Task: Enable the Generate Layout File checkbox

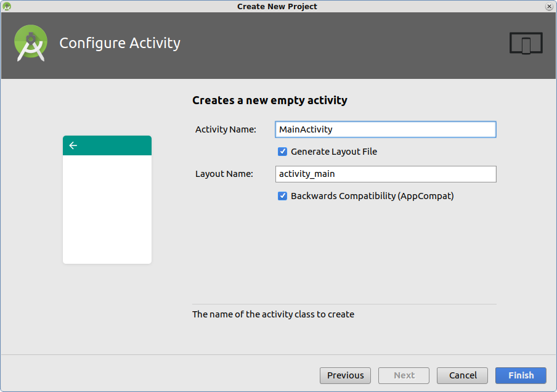Action: point(282,151)
